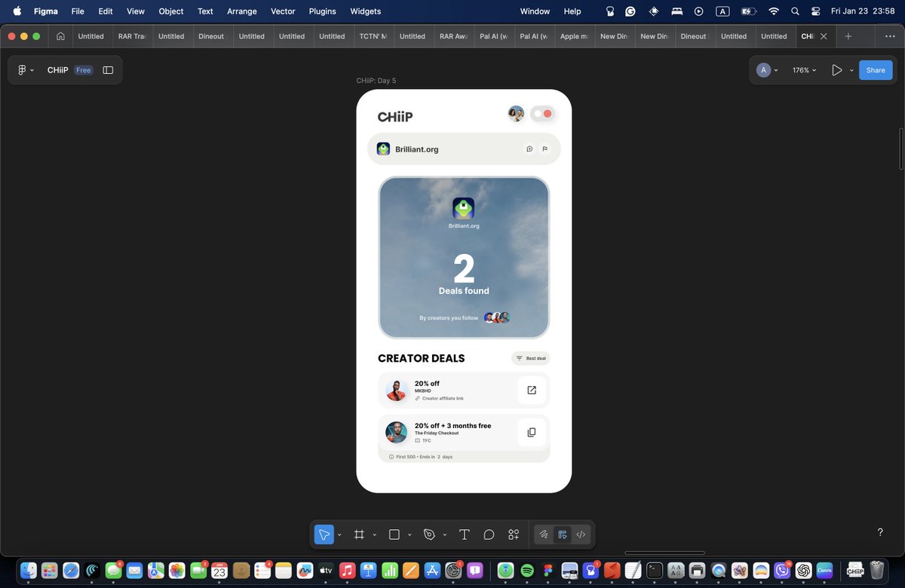Open the user avatar A dropdown
The height and width of the screenshot is (588, 905).
point(768,70)
